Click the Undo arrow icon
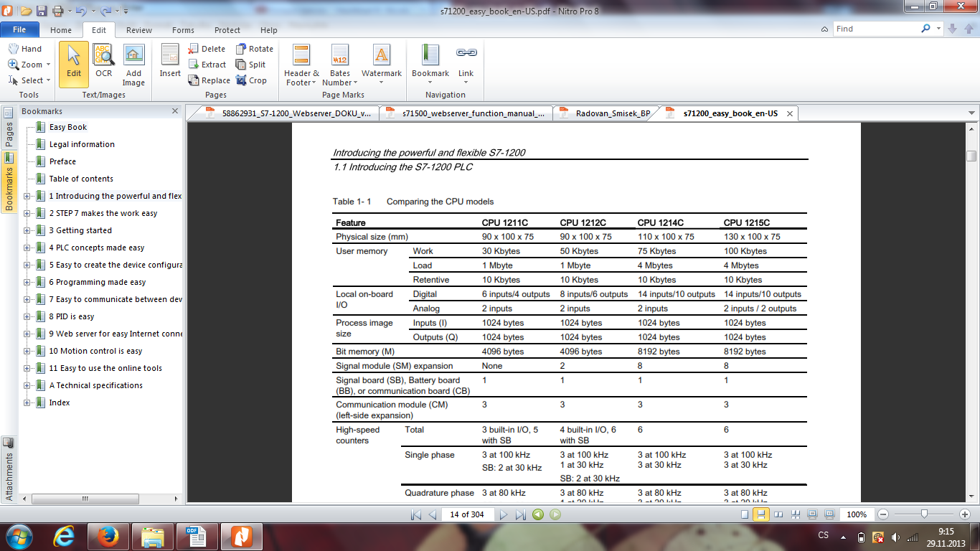 80,11
